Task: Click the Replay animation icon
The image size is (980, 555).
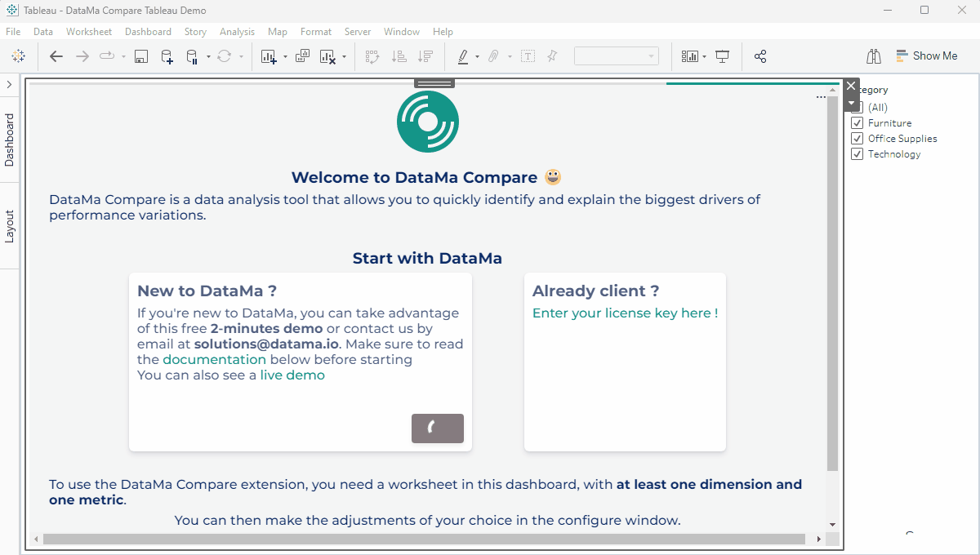Action: coord(107,56)
